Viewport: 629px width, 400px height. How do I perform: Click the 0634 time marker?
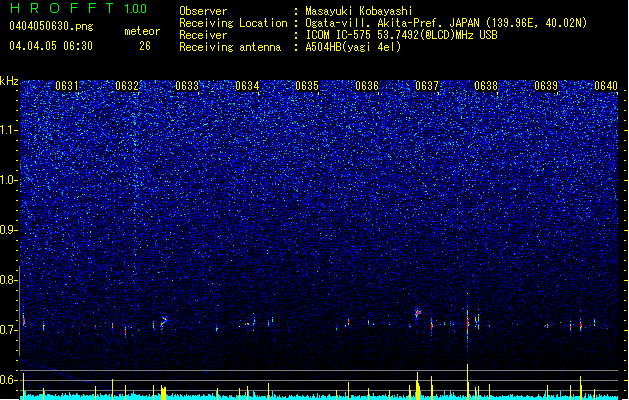pos(247,86)
